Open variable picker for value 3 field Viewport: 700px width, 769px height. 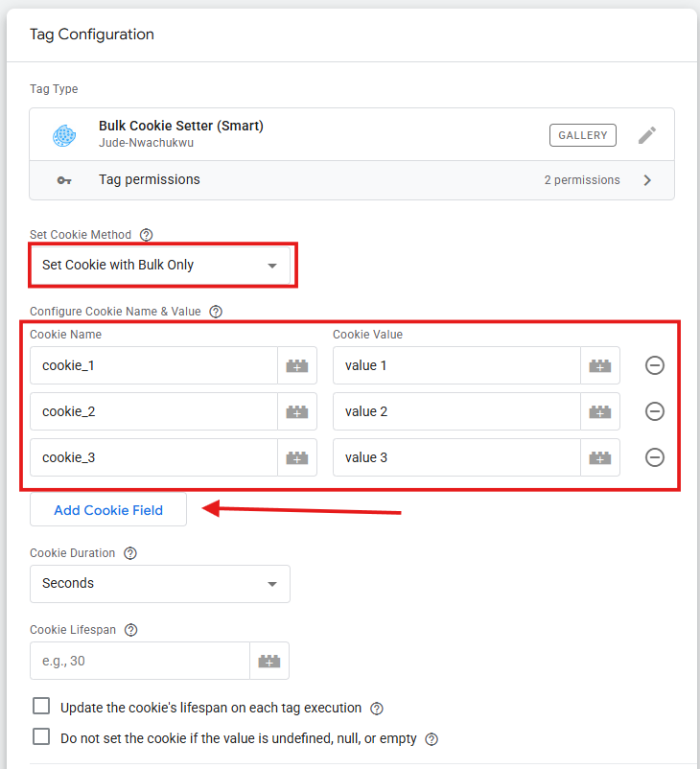tap(600, 457)
